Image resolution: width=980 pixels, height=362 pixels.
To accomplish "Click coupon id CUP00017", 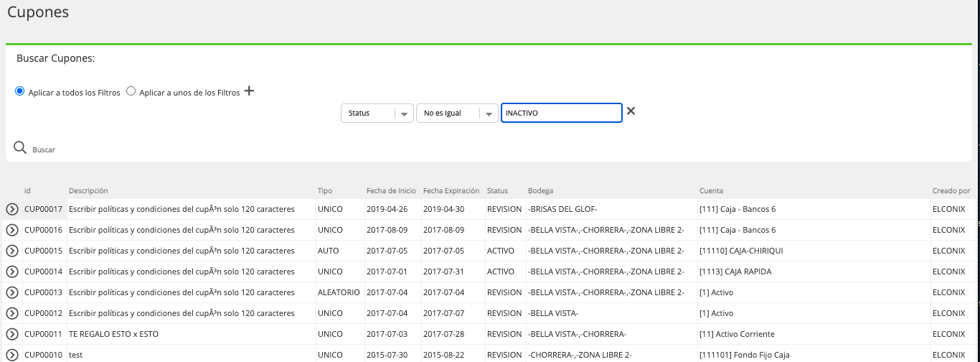I will (x=44, y=209).
